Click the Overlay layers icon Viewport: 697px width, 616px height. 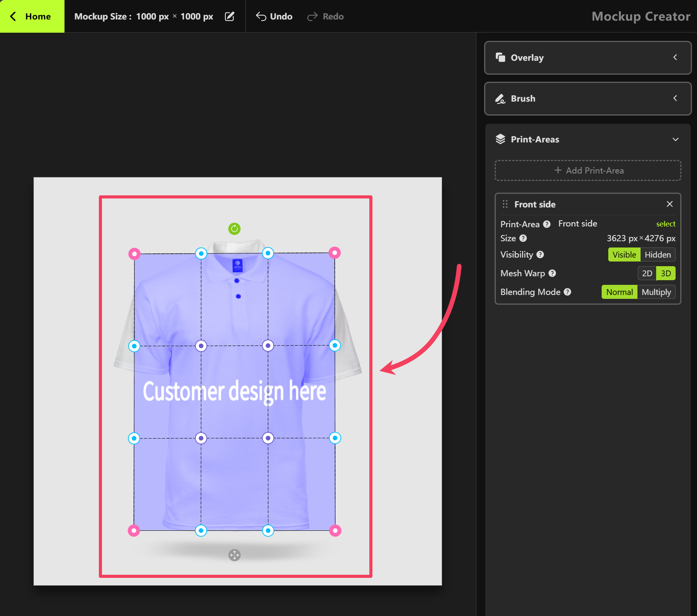(x=500, y=58)
